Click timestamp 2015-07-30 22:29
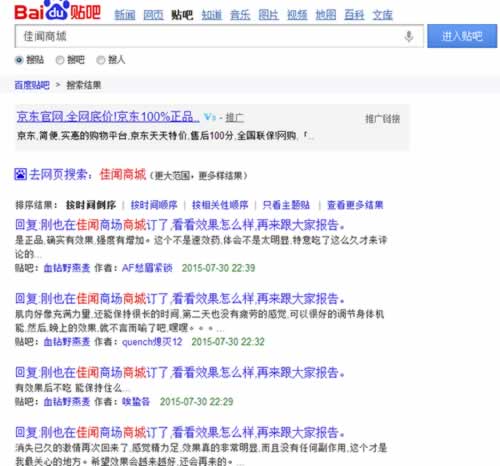Viewport: 500px width, 466px height. [x=196, y=402]
